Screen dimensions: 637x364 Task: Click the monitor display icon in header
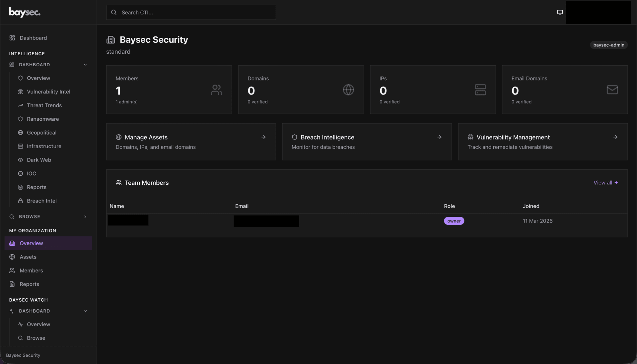[560, 12]
